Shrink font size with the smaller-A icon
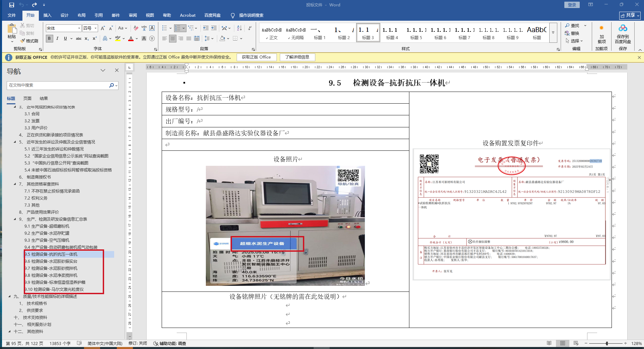 (111, 28)
